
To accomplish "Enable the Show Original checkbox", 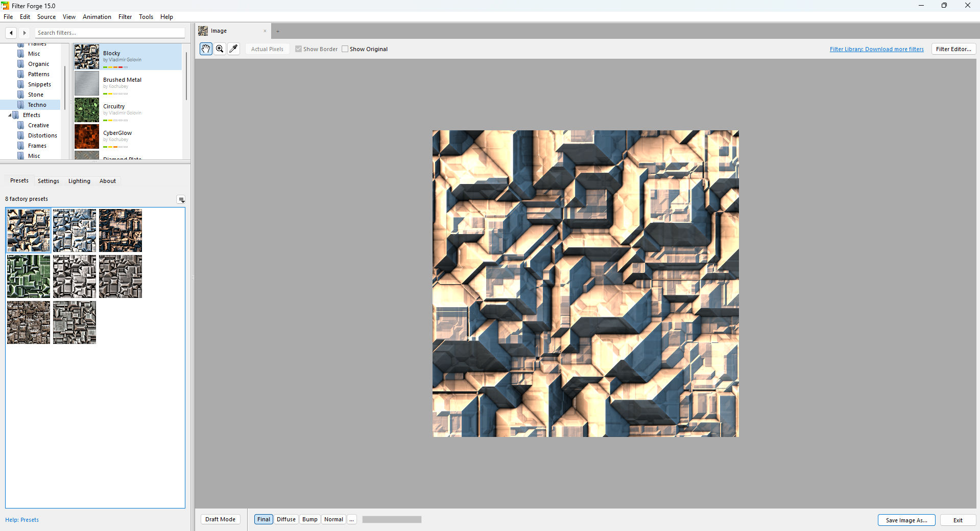I will click(x=346, y=49).
